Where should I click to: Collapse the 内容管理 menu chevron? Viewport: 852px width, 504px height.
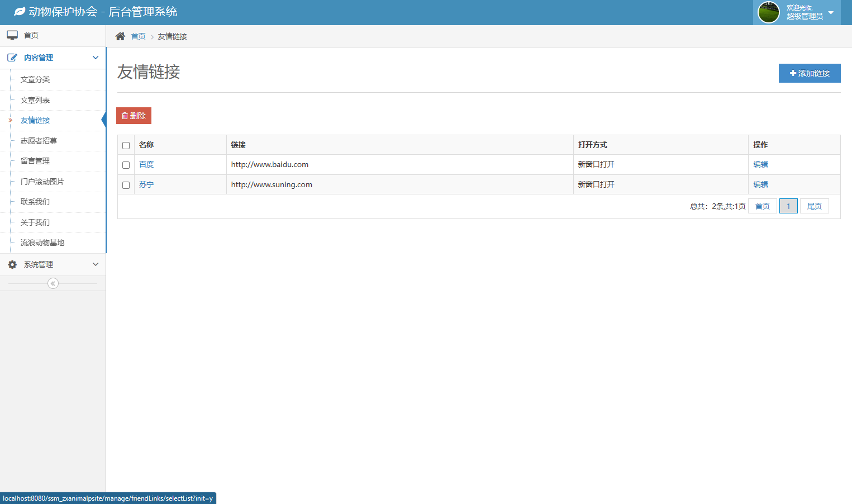96,58
